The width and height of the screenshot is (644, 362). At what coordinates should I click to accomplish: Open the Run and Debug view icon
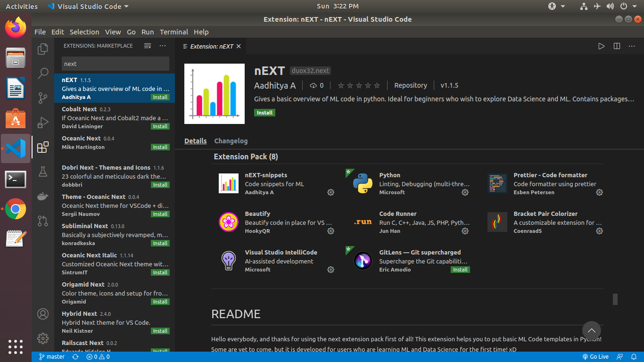(43, 122)
